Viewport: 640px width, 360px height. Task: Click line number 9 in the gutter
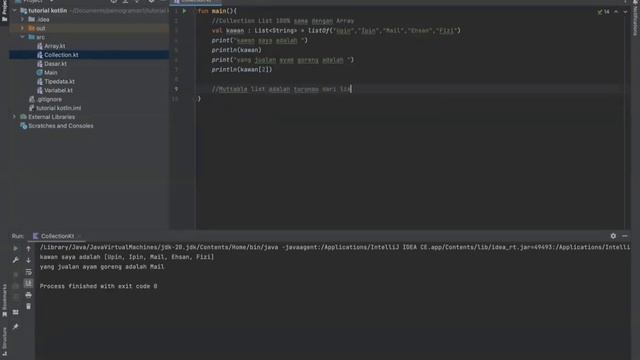click(x=176, y=89)
